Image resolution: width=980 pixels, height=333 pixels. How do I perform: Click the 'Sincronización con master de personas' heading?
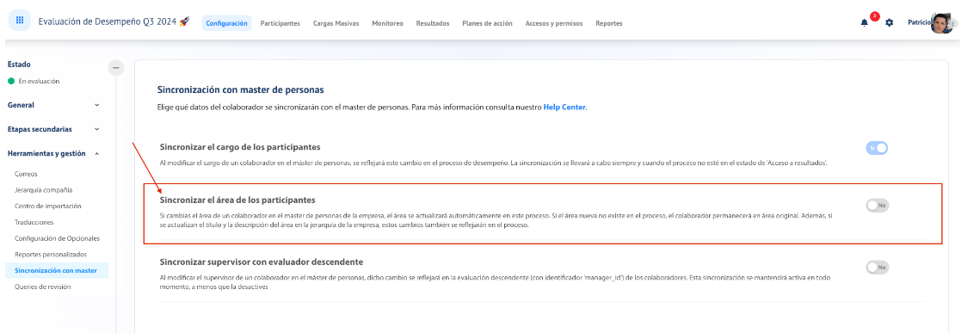click(x=241, y=90)
